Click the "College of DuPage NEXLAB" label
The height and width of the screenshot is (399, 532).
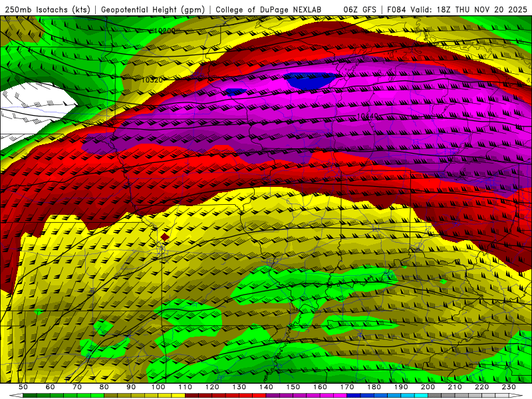click(269, 9)
